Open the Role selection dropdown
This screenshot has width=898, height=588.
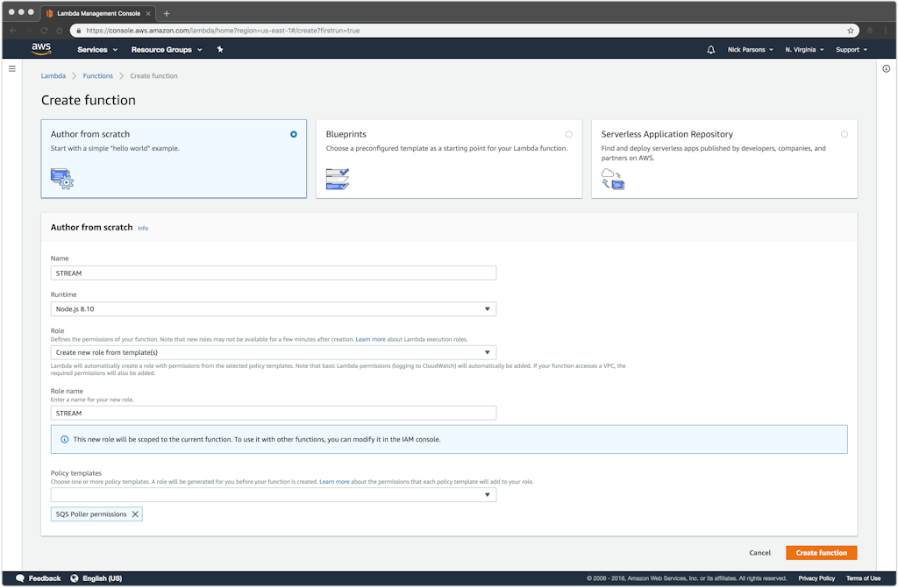tap(273, 352)
